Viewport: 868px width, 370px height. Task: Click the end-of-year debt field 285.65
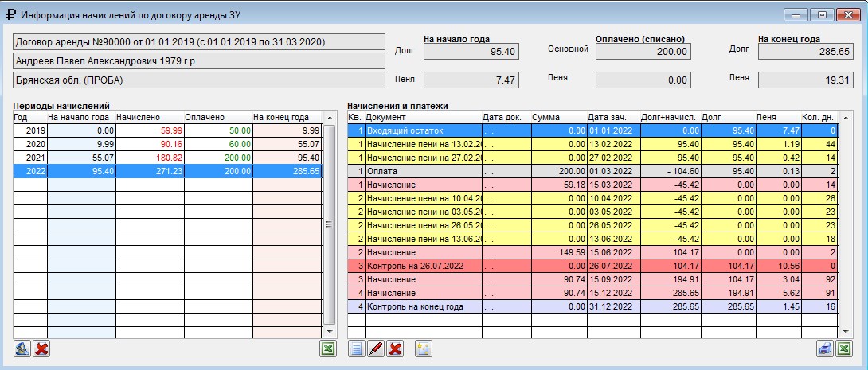(805, 52)
